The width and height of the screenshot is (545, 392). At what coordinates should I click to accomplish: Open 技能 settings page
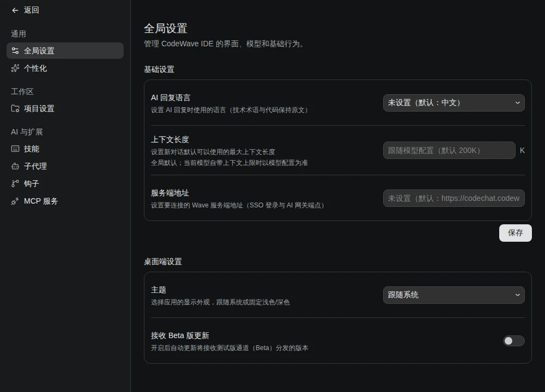coord(65,149)
